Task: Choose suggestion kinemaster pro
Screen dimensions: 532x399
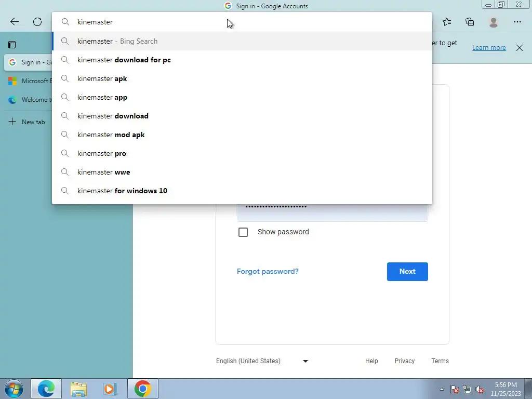Action: 242,153
